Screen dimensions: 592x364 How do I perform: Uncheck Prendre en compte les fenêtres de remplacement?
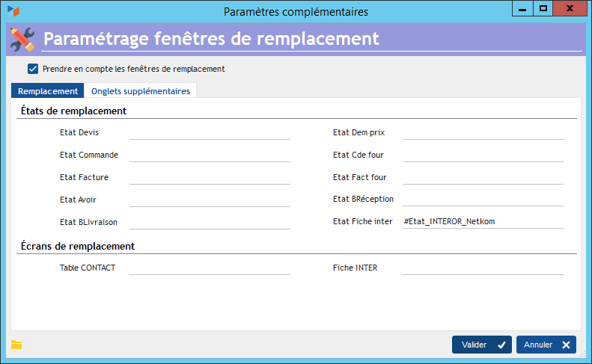tap(33, 69)
